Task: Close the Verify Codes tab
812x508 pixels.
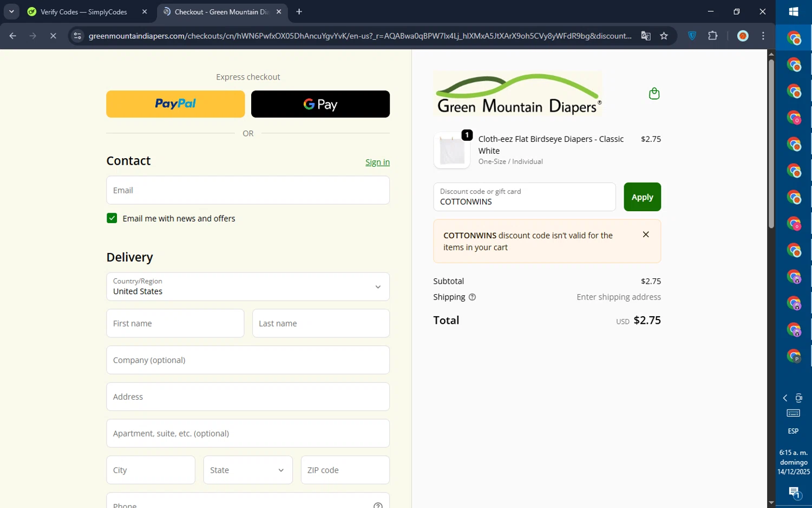Action: click(x=145, y=12)
